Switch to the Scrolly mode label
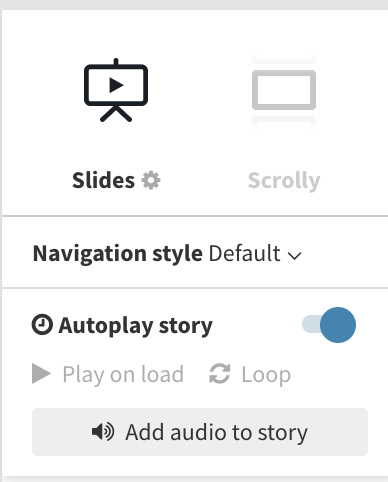Viewport: 388px width, 482px height. [284, 181]
